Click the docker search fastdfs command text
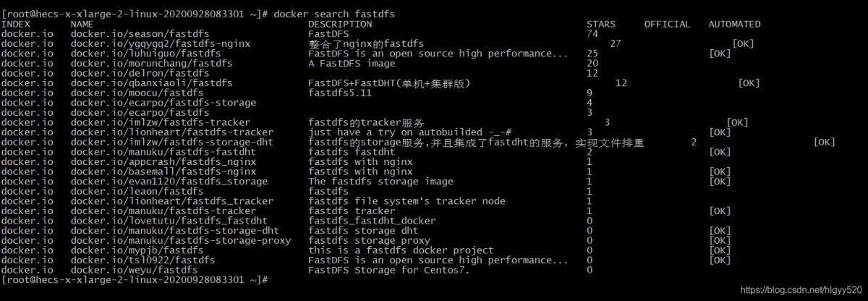Viewport: 868px width, 301px height. coord(334,14)
